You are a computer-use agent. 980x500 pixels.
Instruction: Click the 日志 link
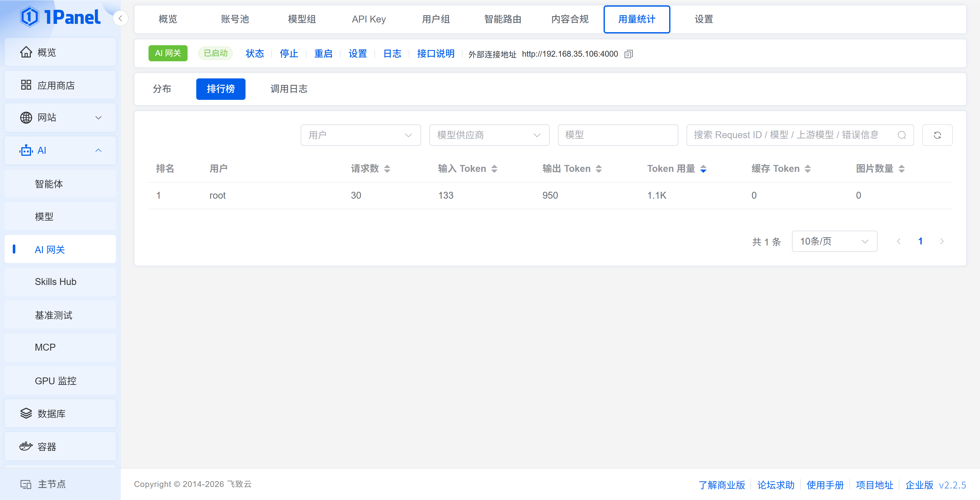coord(392,54)
